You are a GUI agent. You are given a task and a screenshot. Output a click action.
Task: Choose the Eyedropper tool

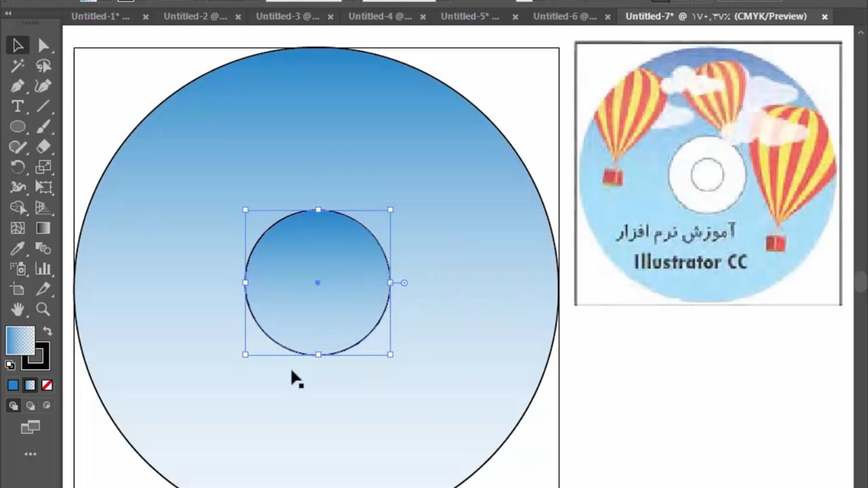tap(18, 249)
